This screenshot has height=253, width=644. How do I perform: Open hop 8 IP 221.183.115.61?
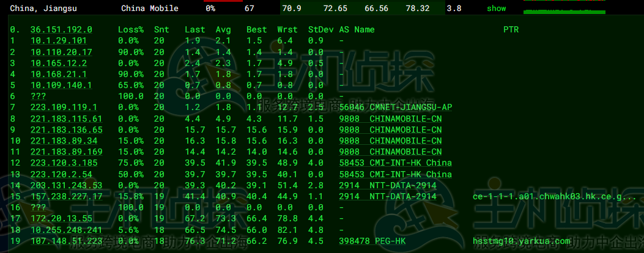(66, 119)
